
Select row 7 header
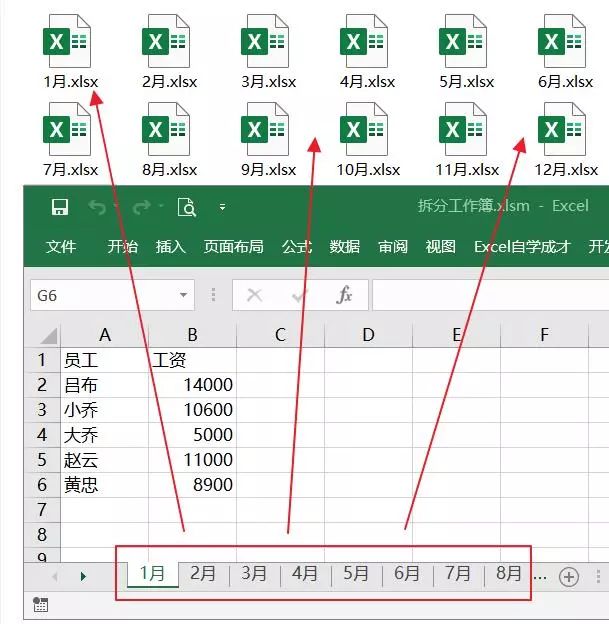[42, 510]
